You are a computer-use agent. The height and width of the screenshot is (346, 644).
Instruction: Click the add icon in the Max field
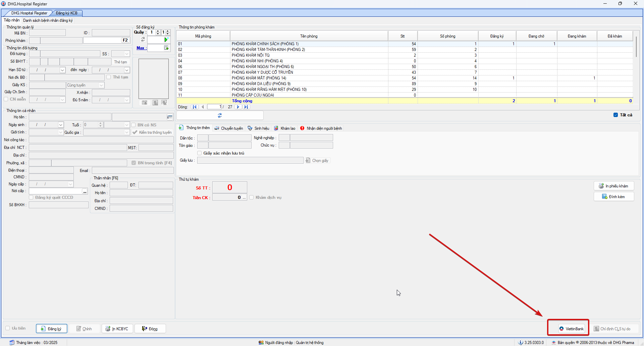coord(166,48)
